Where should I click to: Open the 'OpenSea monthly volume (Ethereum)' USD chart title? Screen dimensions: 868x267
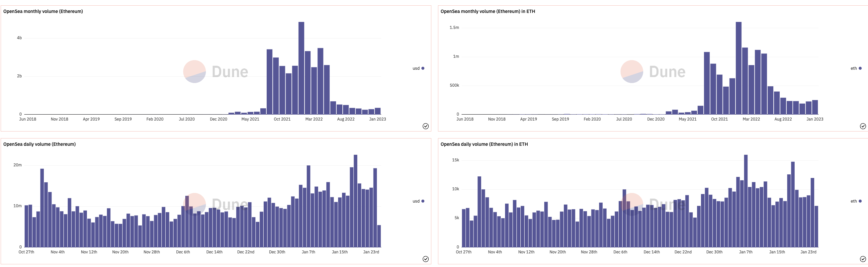pyautogui.click(x=43, y=12)
